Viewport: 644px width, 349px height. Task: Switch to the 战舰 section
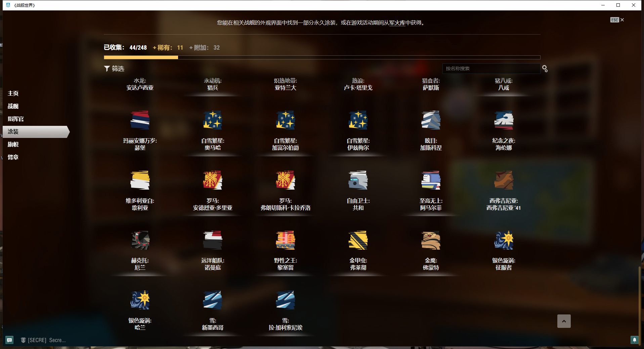pyautogui.click(x=13, y=106)
